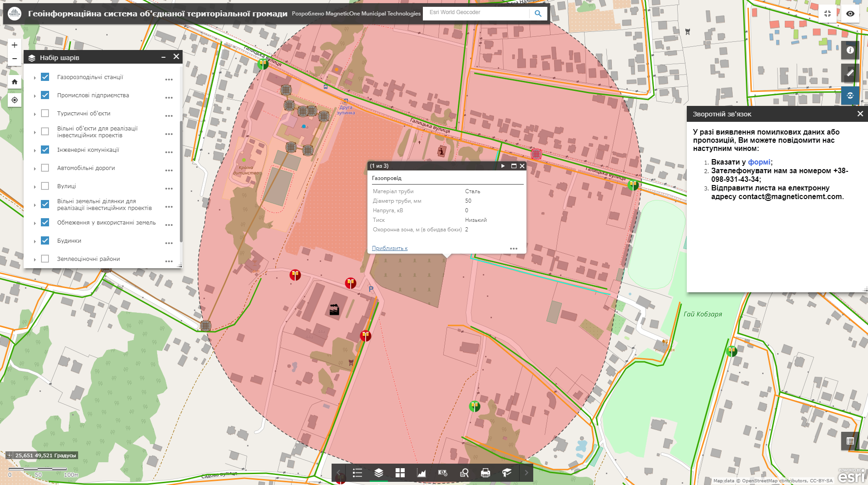Click Приблизить к in the Газопровід popup

389,248
